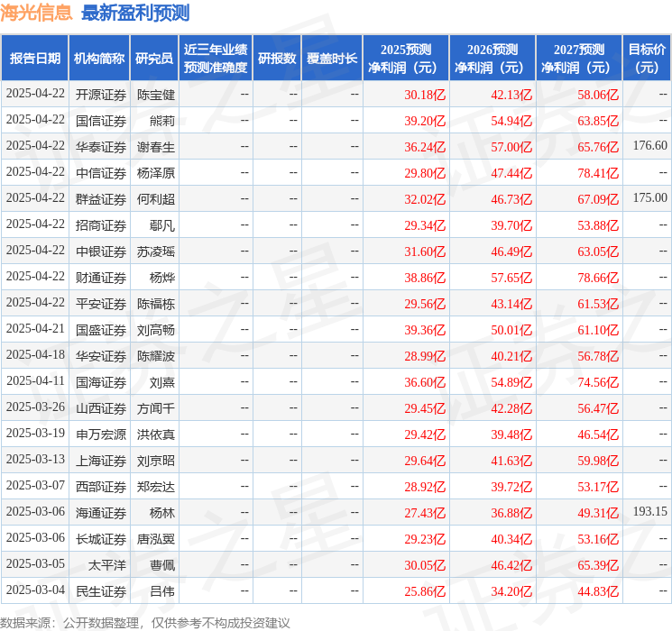Select 海通证券 institution cell
Screen dimensions: 672x631
pos(101,513)
